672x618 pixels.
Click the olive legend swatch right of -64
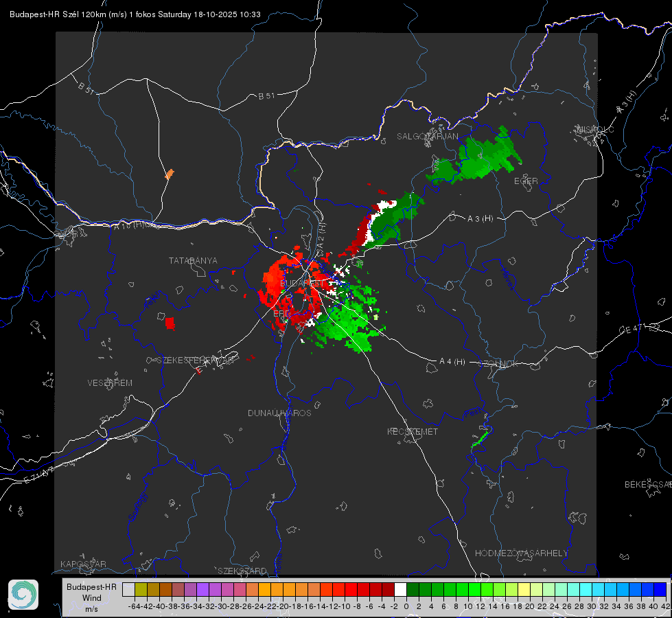[x=141, y=589]
